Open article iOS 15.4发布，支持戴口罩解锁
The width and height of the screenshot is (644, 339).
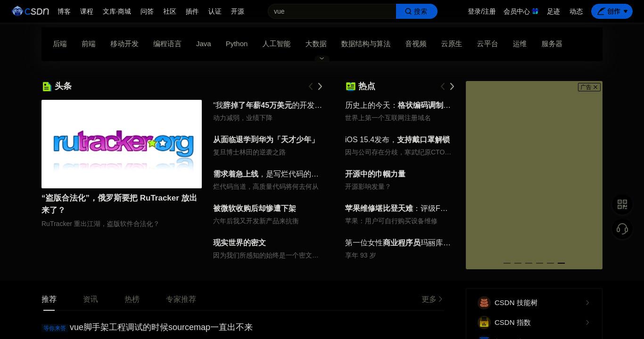397,140
